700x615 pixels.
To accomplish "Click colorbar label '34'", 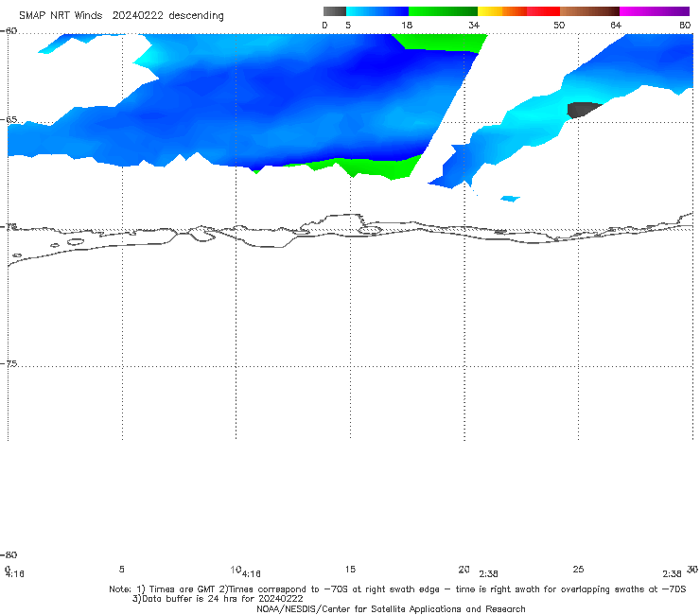I will pyautogui.click(x=474, y=26).
